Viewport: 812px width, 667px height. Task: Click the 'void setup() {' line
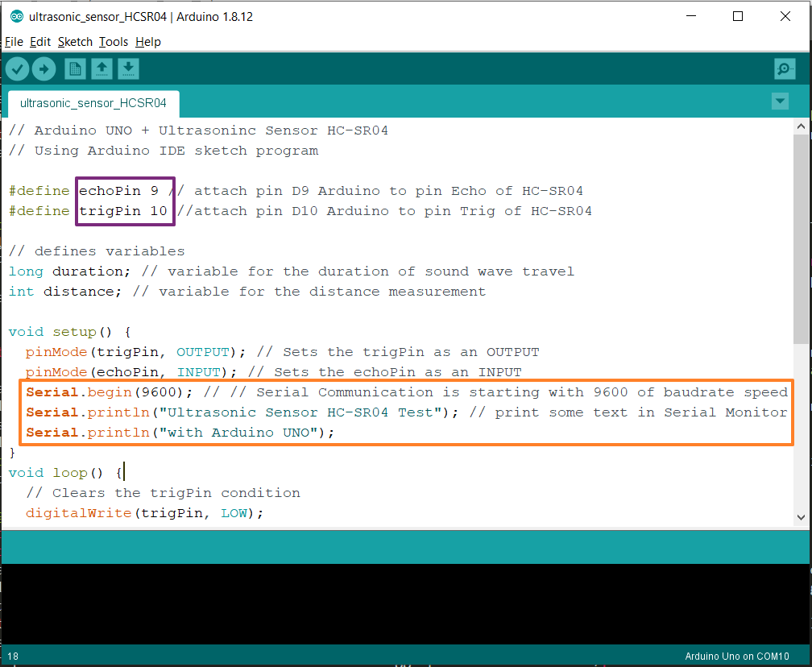pos(70,332)
